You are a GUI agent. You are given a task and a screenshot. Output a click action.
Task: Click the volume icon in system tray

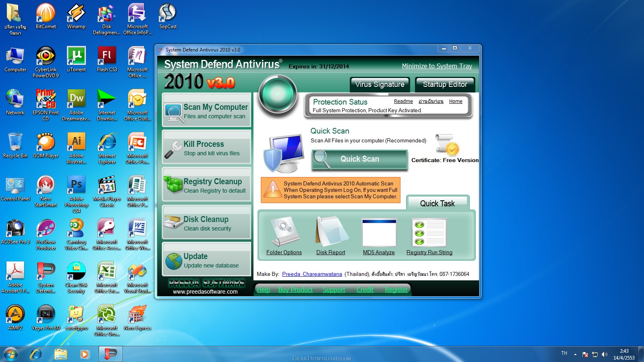[x=604, y=354]
